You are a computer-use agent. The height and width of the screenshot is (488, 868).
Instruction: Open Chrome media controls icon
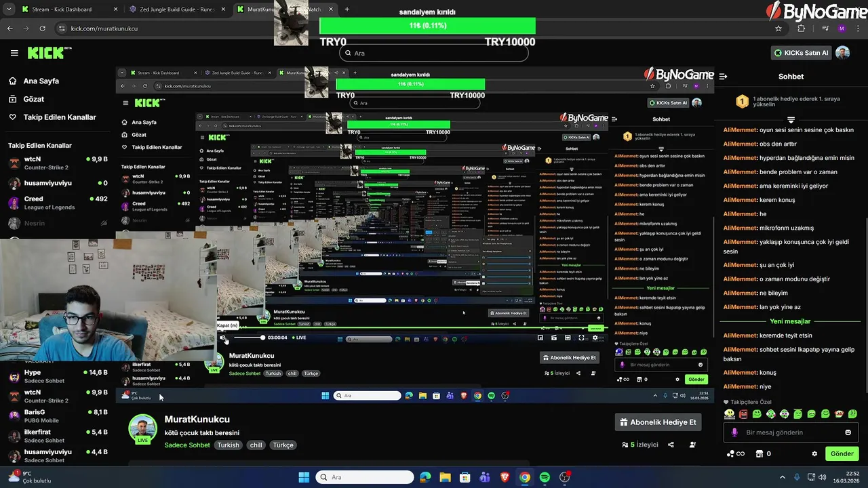point(825,28)
